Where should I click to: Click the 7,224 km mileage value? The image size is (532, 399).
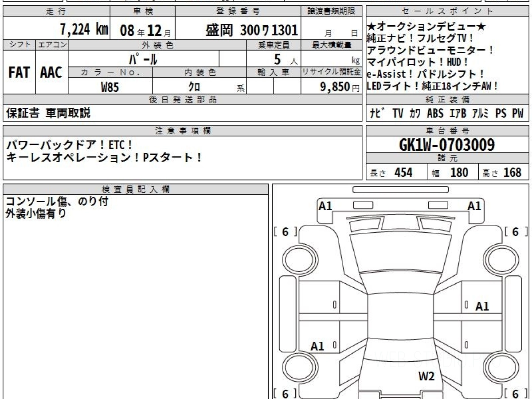[84, 30]
